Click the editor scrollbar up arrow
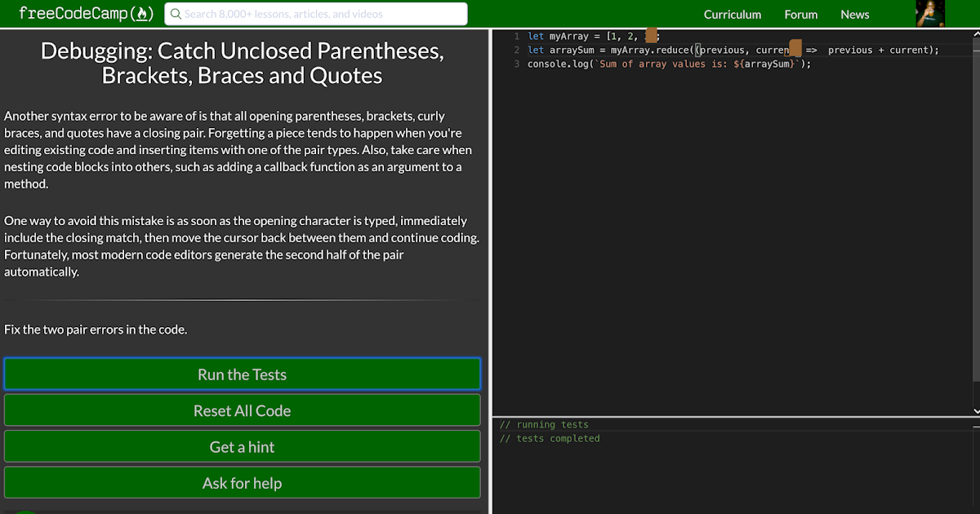980x514 pixels. tap(973, 32)
